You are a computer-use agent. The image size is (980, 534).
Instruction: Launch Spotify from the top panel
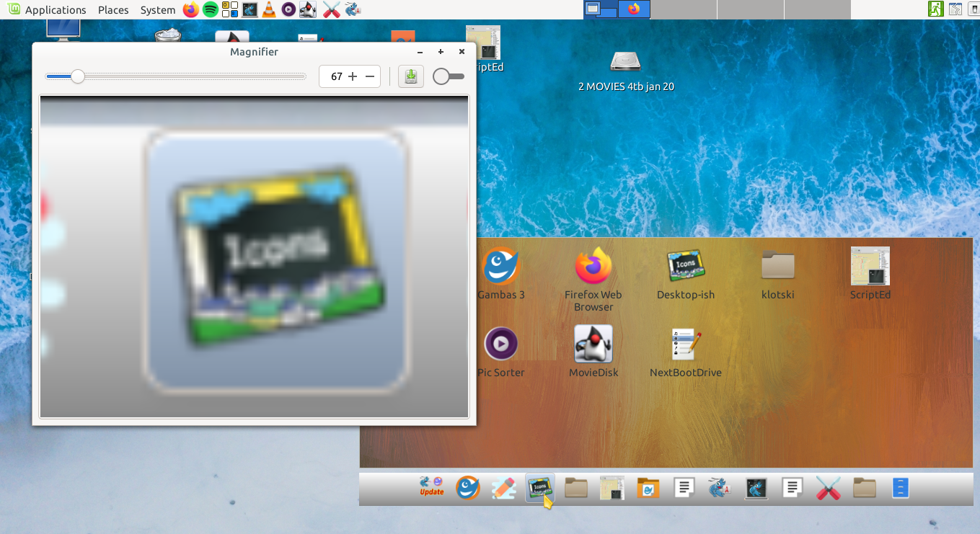pos(211,9)
